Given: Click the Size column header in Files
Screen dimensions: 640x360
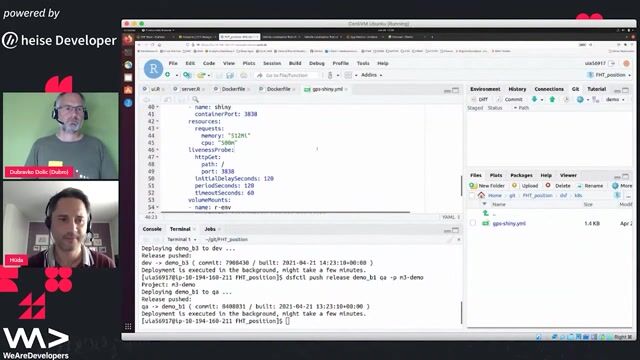Looking at the screenshot, I should click(588, 204).
